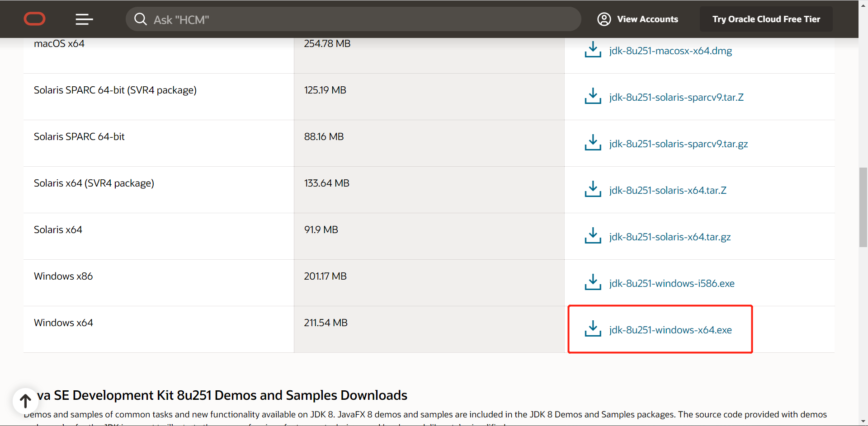This screenshot has width=868, height=426.
Task: Select the "Windows x64" row label
Action: [x=63, y=323]
